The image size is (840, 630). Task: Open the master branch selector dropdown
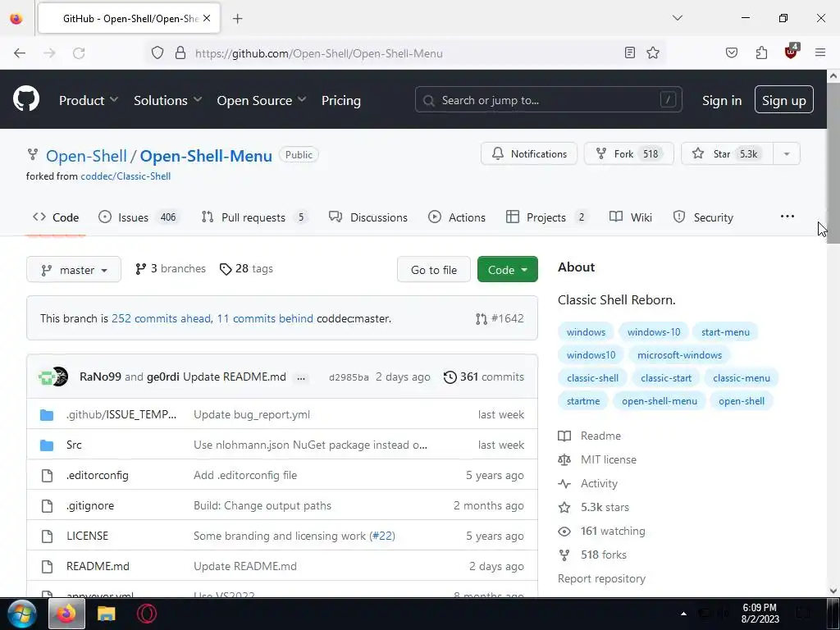(74, 269)
